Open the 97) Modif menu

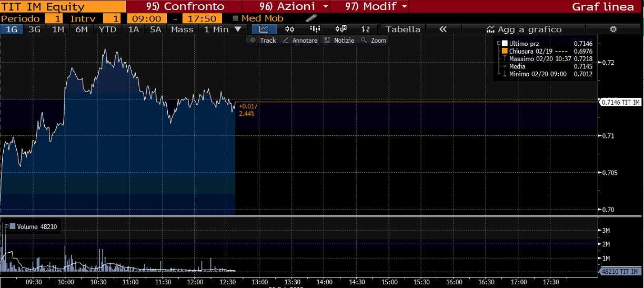pyautogui.click(x=371, y=7)
